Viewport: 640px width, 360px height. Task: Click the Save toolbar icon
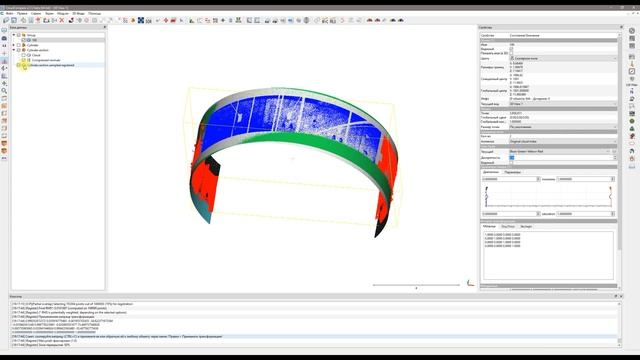click(14, 20)
